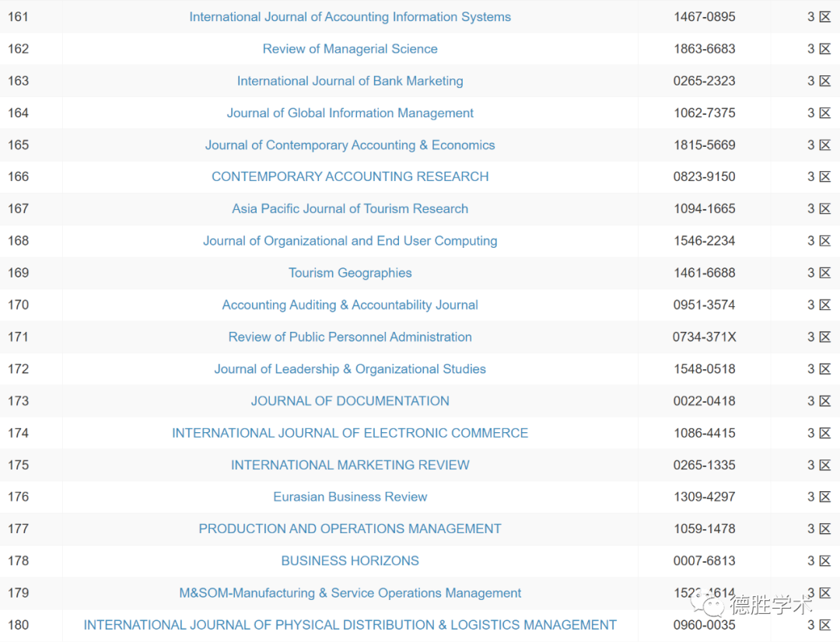This screenshot has height=642, width=840.
Task: Select row number 180
Action: point(18,626)
